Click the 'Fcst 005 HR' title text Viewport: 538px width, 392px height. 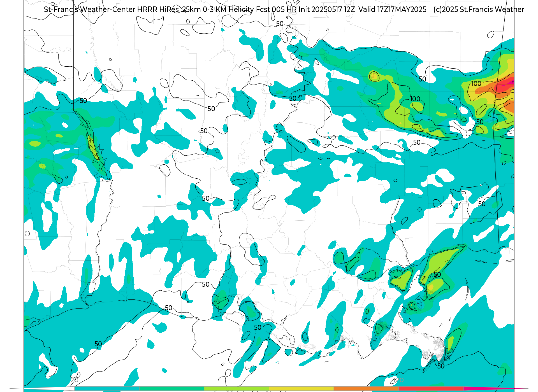[277, 10]
